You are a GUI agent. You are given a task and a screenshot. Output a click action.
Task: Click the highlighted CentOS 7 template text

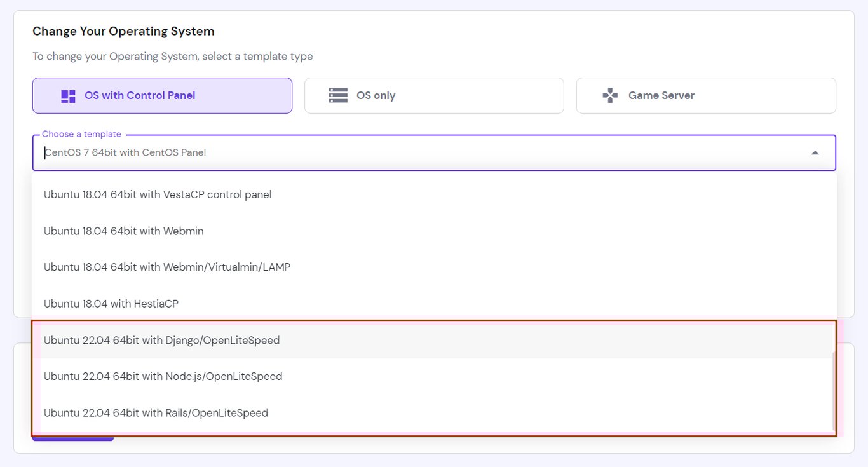(x=125, y=152)
